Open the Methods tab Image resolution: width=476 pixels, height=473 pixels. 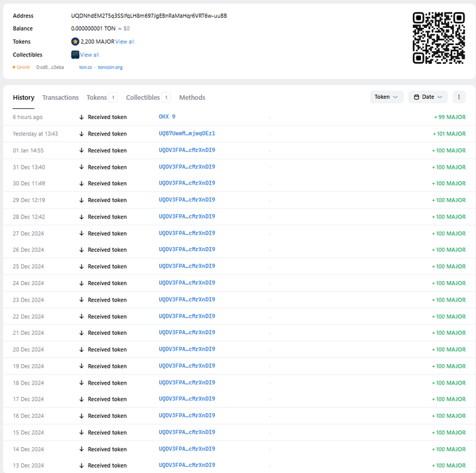coord(192,97)
